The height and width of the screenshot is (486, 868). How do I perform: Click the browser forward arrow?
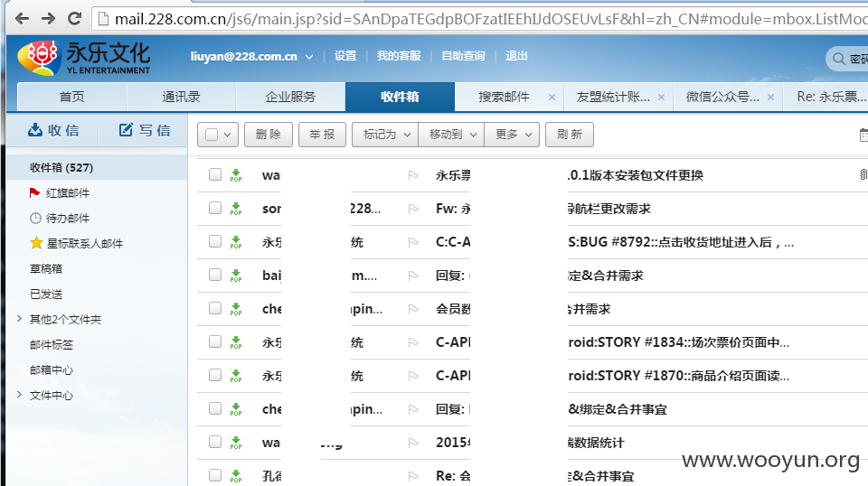coord(49,19)
